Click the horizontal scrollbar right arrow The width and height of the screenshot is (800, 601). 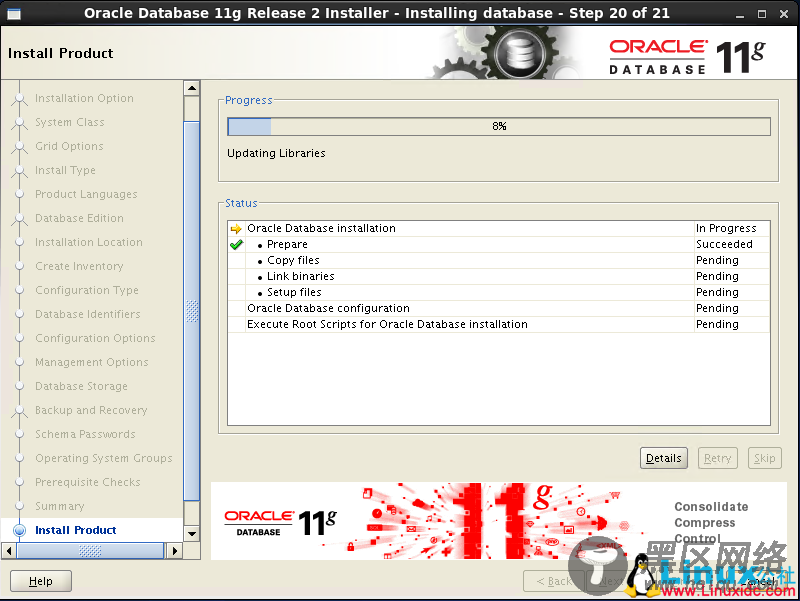(x=175, y=550)
